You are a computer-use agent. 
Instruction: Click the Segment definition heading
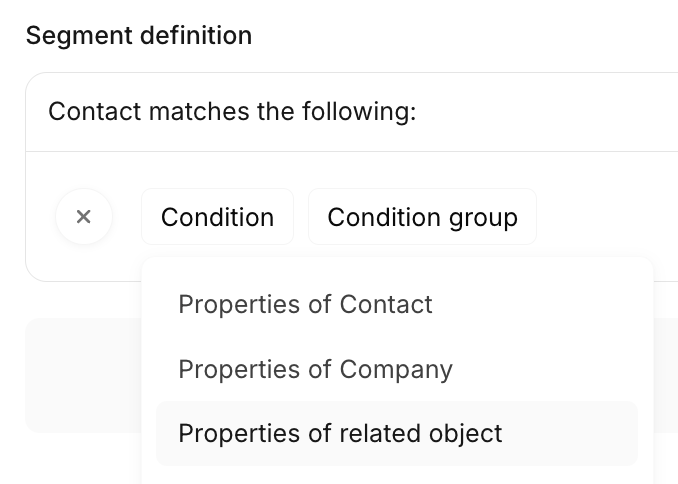(x=138, y=36)
